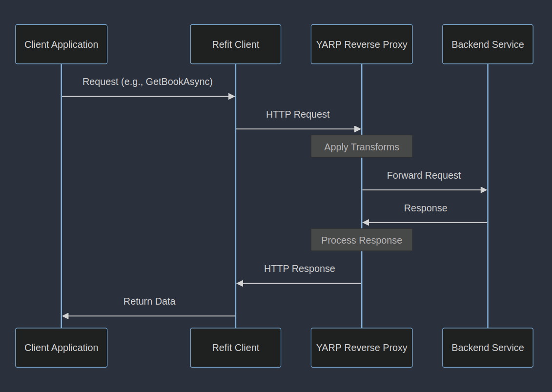
Task: Select the Process Response note
Action: click(362, 240)
